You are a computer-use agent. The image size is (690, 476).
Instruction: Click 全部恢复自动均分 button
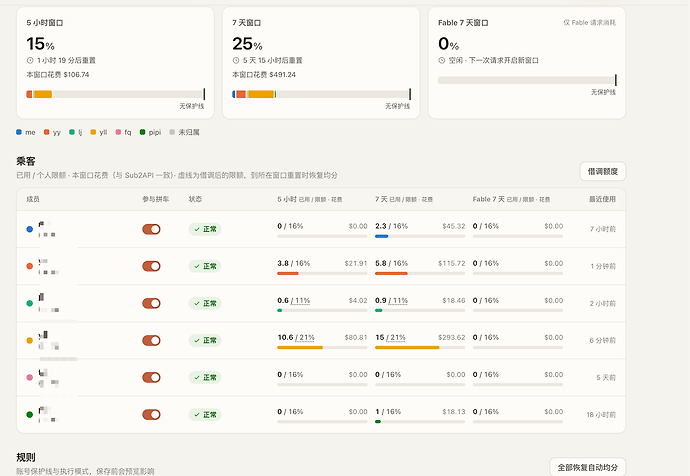(587, 467)
